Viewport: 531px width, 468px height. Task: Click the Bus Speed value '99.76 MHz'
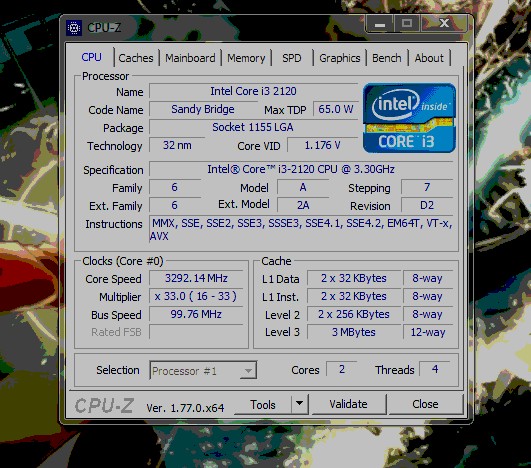196,314
